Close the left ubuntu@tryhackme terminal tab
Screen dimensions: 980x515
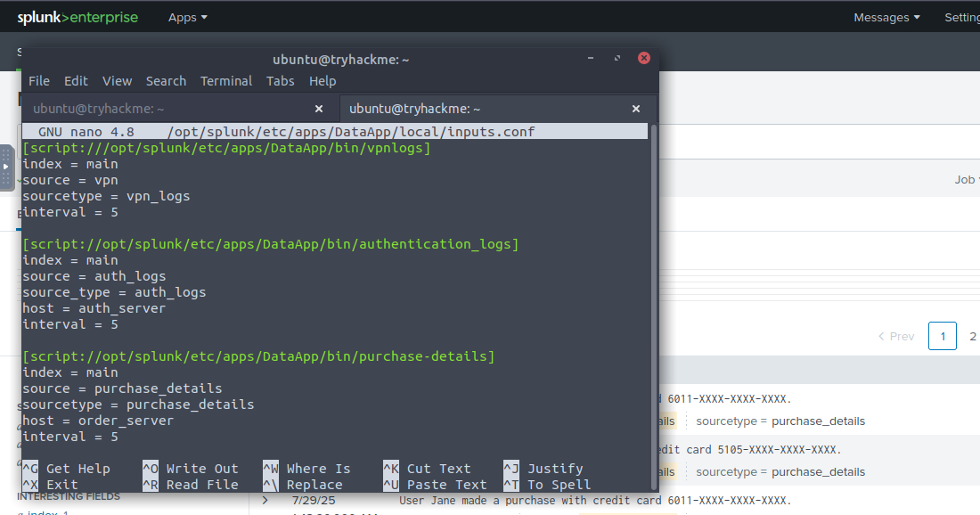tap(318, 108)
